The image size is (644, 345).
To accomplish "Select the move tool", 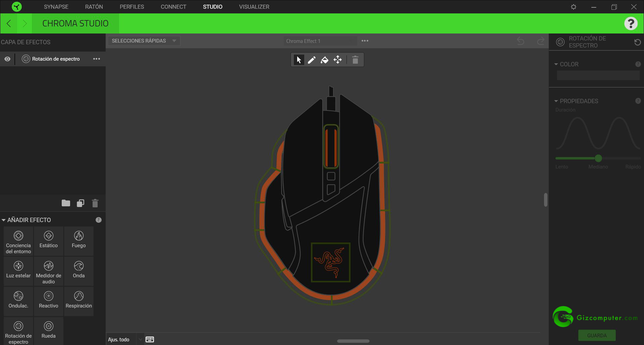I will click(337, 60).
